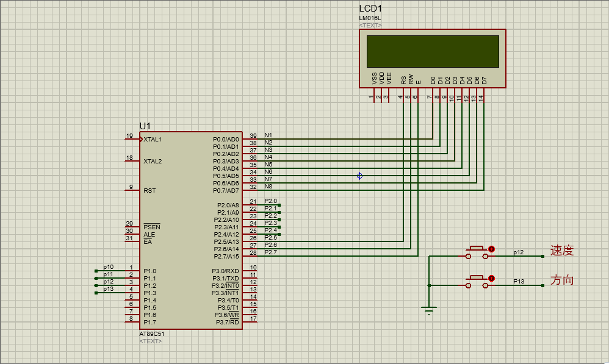Click the N4 net label
The height and width of the screenshot is (364, 609).
[268, 157]
